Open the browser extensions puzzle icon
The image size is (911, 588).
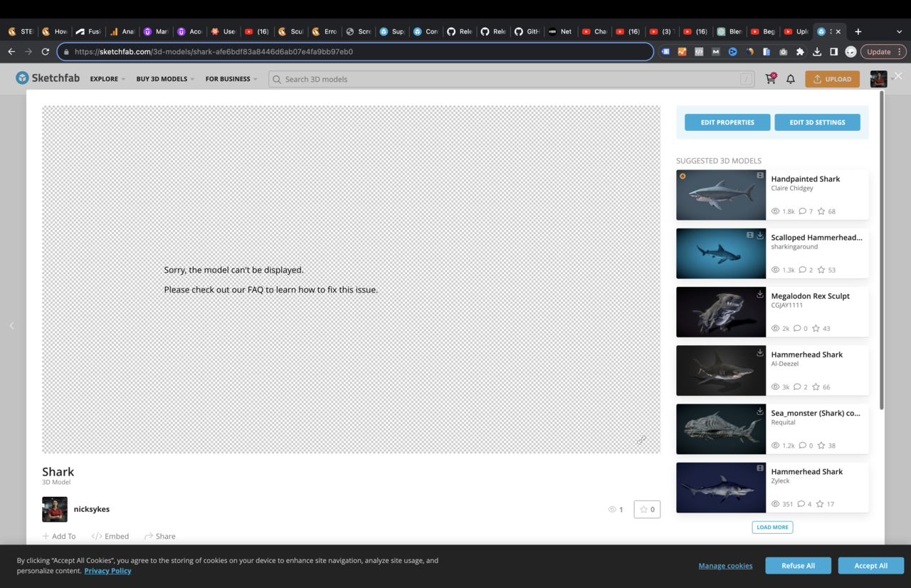pos(799,51)
